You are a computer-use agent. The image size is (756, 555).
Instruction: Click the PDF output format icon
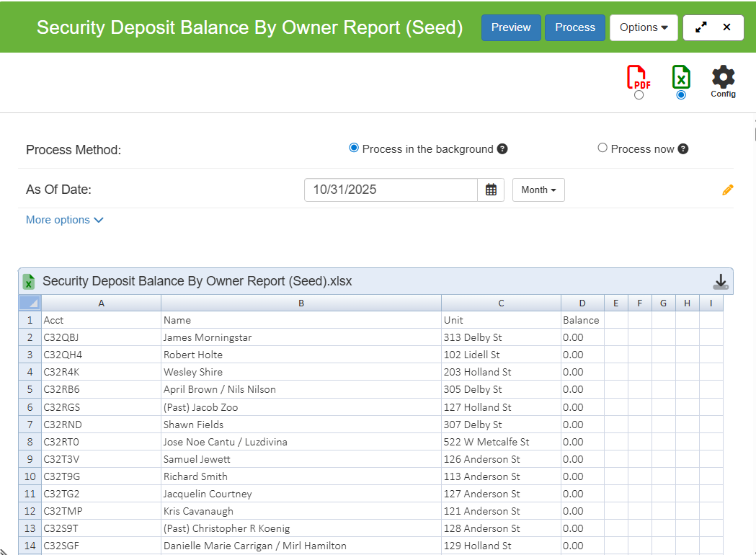point(638,77)
